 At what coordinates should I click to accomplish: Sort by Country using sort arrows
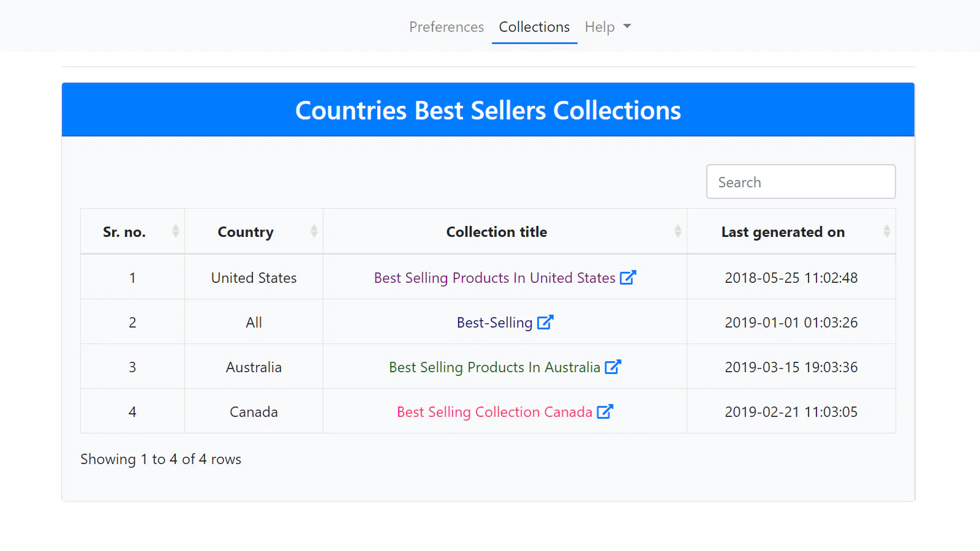pyautogui.click(x=314, y=231)
